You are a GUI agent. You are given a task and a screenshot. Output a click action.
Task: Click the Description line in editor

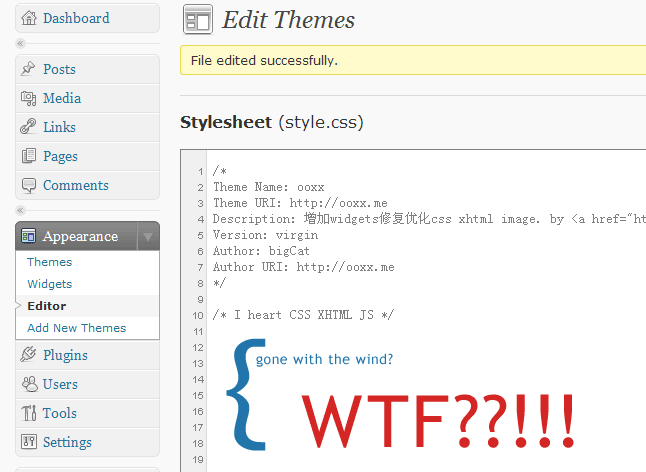429,219
